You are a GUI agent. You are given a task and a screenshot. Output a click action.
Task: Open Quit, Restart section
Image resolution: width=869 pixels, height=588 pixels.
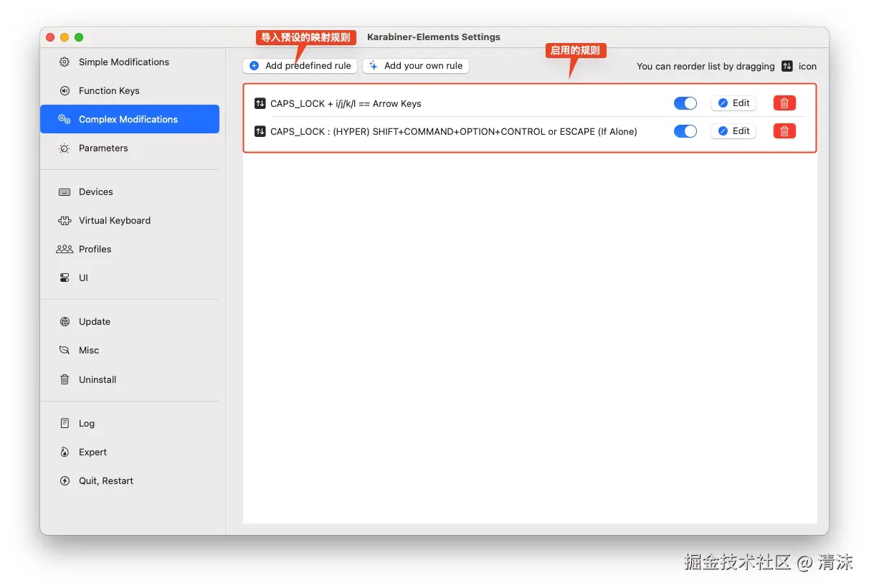[x=130, y=481]
